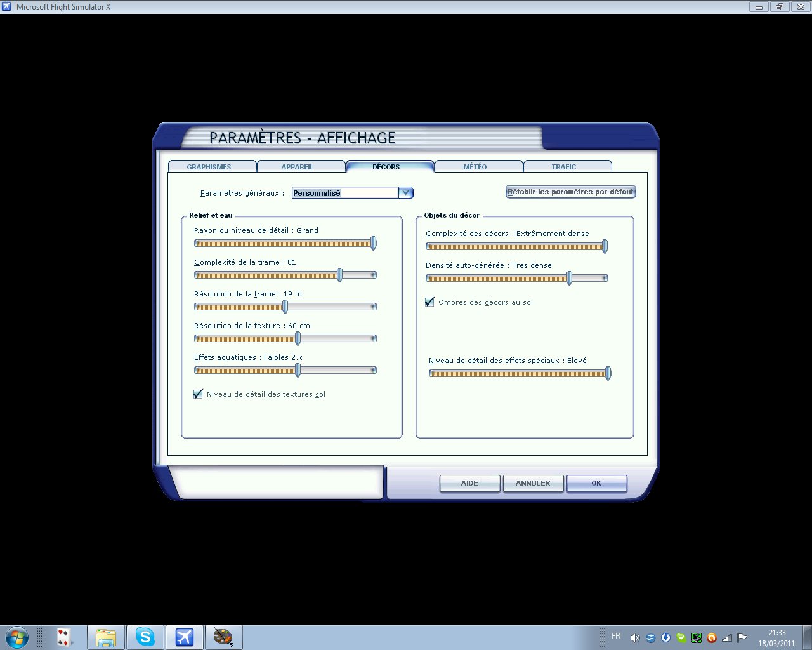Click the effets spéciaux detail level slider

pyautogui.click(x=520, y=373)
